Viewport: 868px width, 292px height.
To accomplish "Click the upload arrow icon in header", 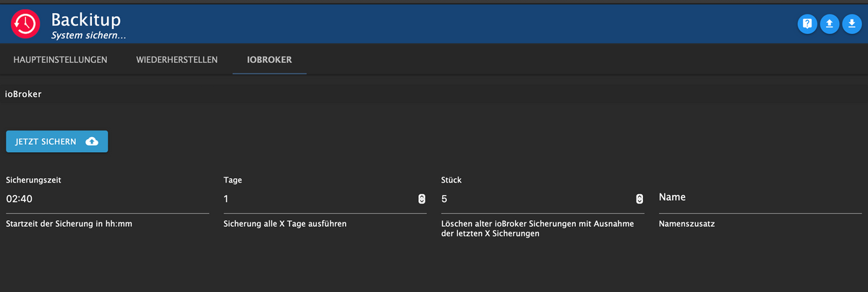I will (830, 24).
